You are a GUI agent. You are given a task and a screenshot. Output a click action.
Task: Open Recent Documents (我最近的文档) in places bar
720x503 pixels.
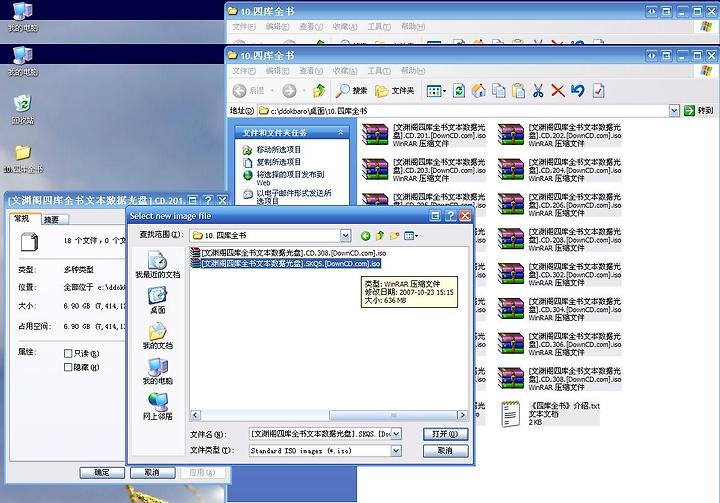[158, 265]
